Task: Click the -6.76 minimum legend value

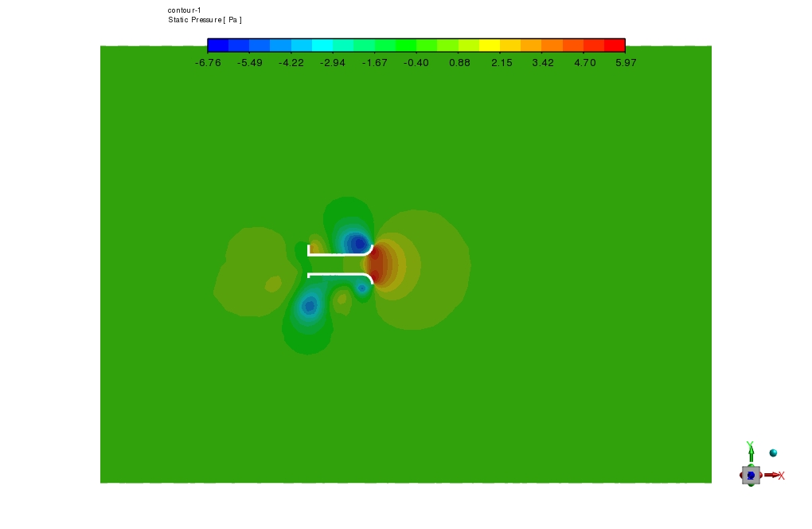Action: (x=208, y=63)
